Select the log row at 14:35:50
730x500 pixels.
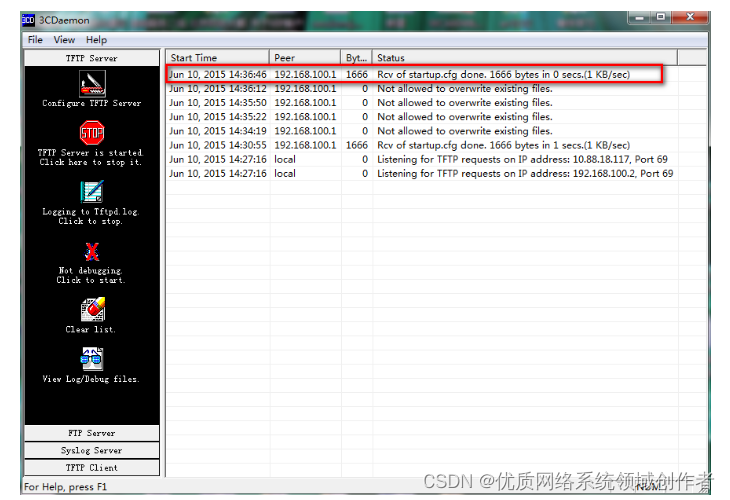(x=422, y=102)
